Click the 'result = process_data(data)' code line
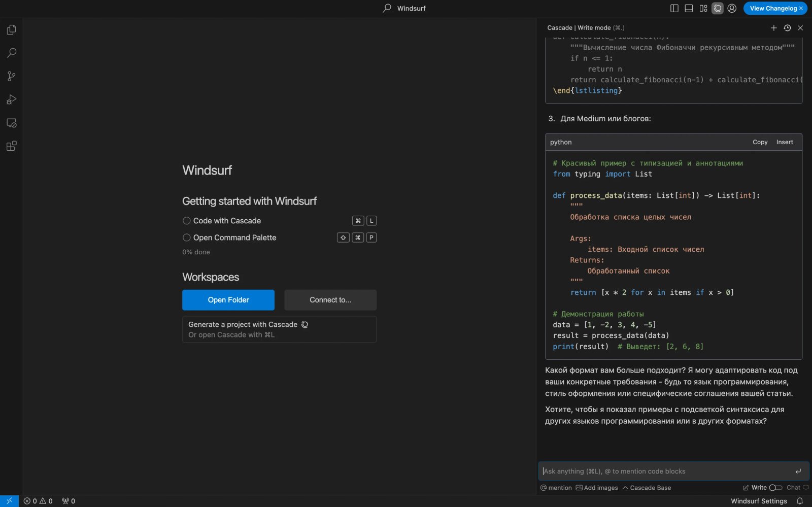Screen dimensions: 812x507 click(x=611, y=335)
